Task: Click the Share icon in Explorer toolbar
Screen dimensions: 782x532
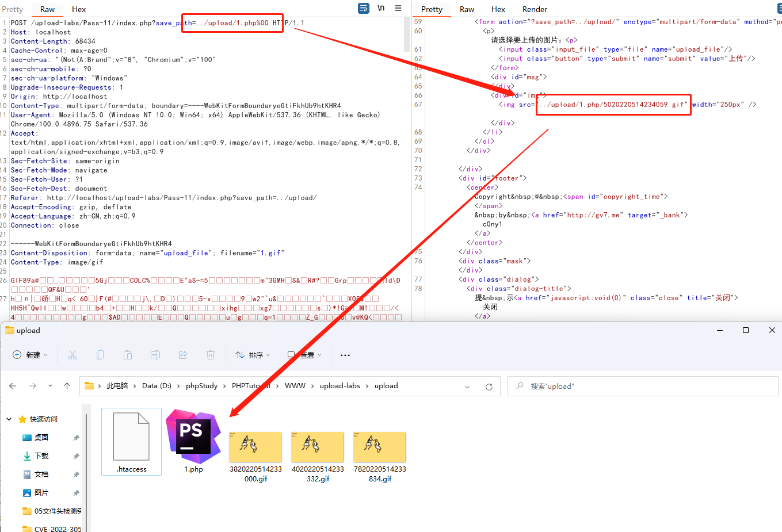Action: 183,355
